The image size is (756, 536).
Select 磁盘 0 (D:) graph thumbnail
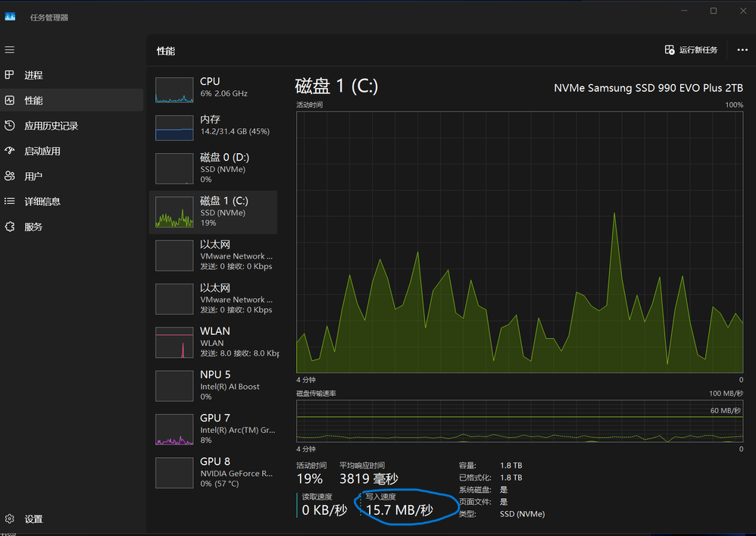point(174,168)
